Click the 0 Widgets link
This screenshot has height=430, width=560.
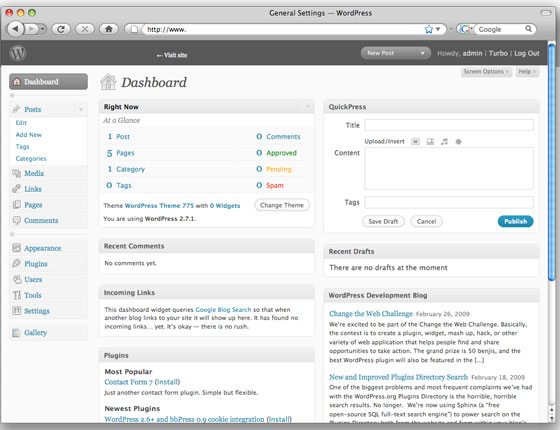click(x=225, y=206)
